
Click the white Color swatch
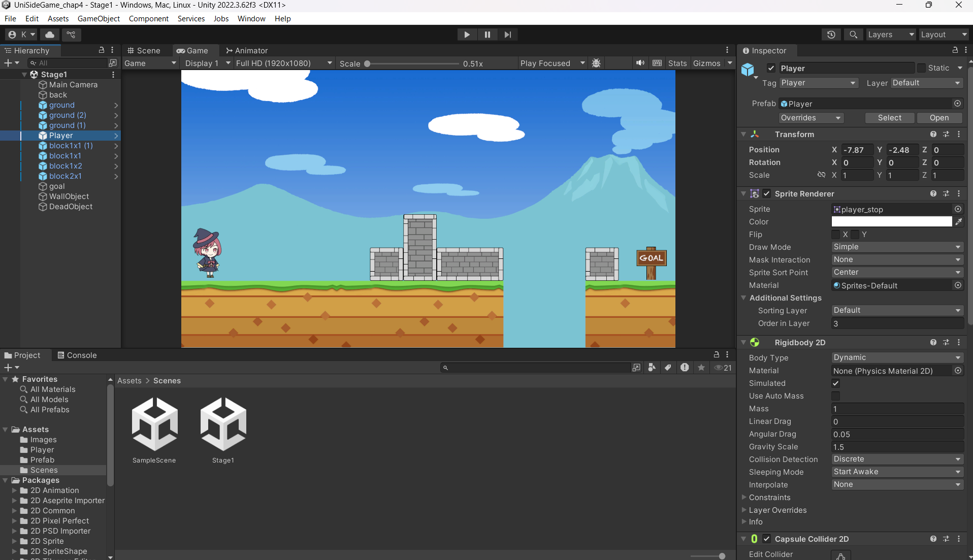tap(891, 222)
